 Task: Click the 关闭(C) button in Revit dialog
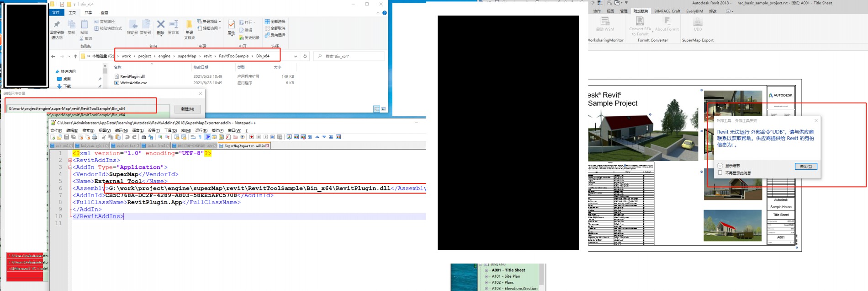pos(806,167)
